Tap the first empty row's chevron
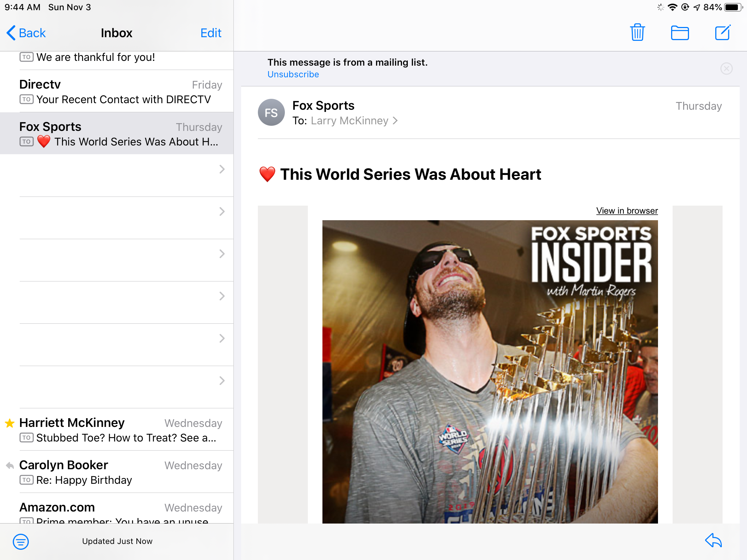Screen dimensions: 747x560 tap(222, 169)
